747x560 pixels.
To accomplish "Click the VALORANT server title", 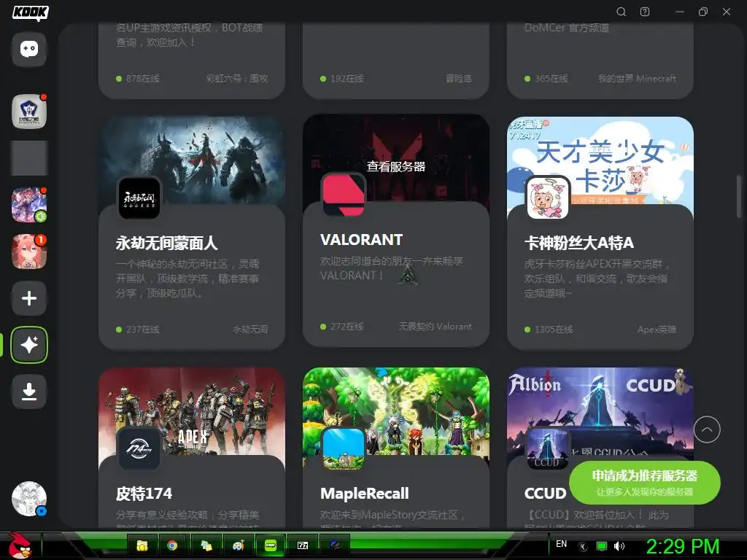I will (362, 239).
